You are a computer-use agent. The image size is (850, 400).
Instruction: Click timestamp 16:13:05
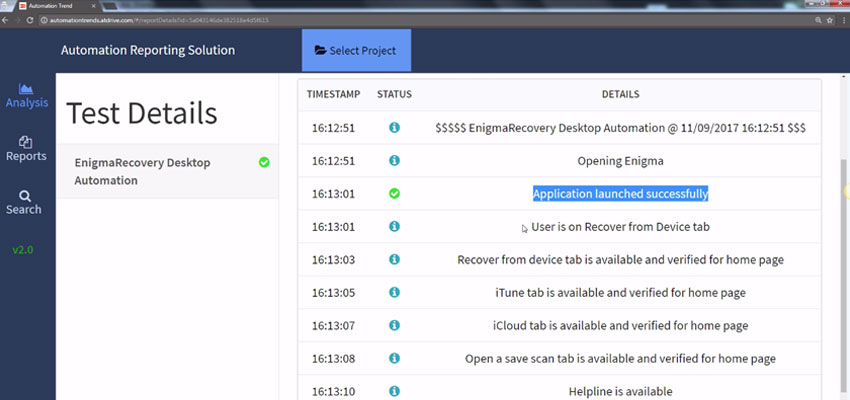(x=333, y=293)
